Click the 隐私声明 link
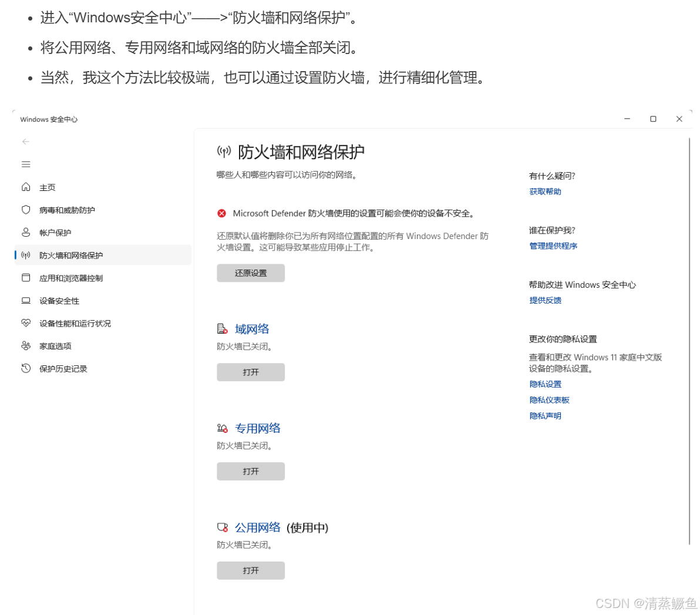Screen dimensions: 700x615 click(545, 416)
